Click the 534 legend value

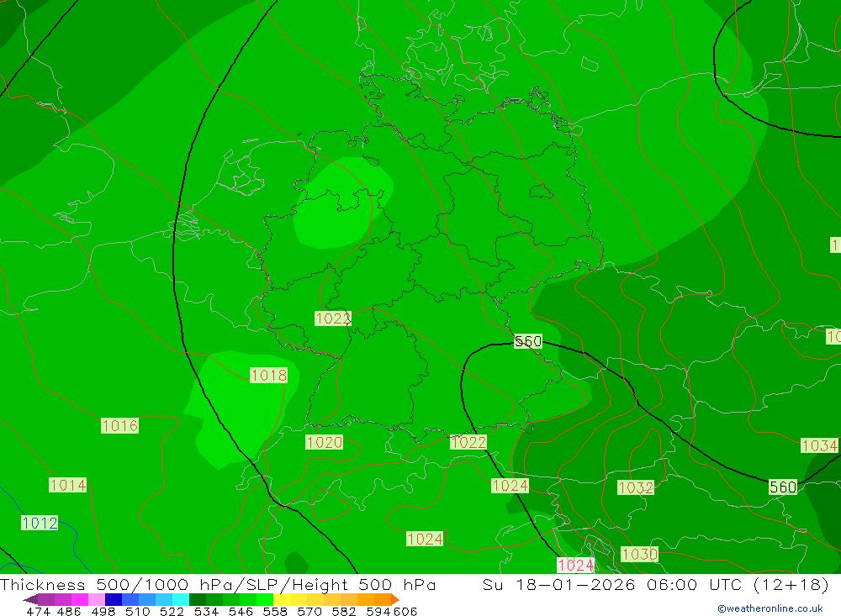[x=206, y=611]
